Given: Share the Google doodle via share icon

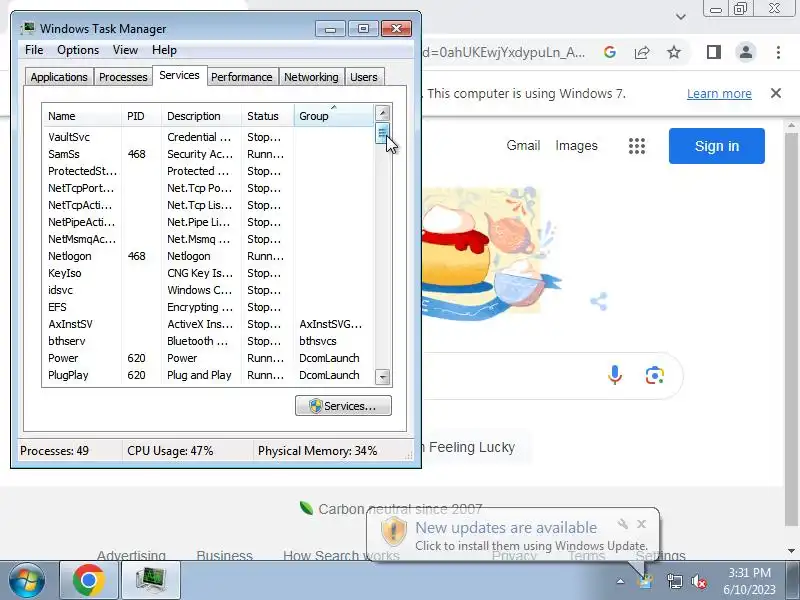Looking at the screenshot, I should [598, 301].
